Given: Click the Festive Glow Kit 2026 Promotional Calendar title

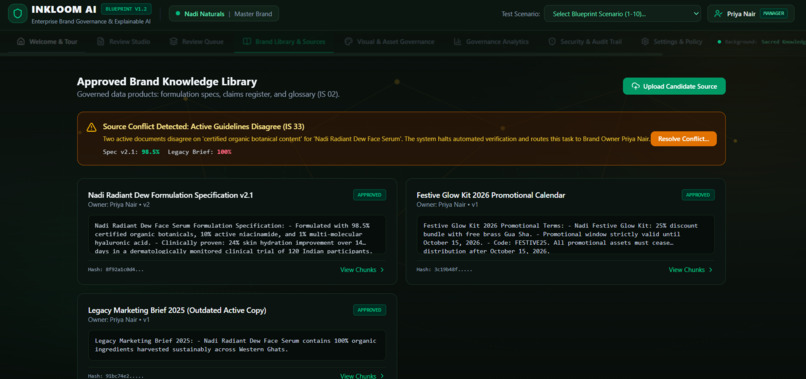Looking at the screenshot, I should pos(490,195).
